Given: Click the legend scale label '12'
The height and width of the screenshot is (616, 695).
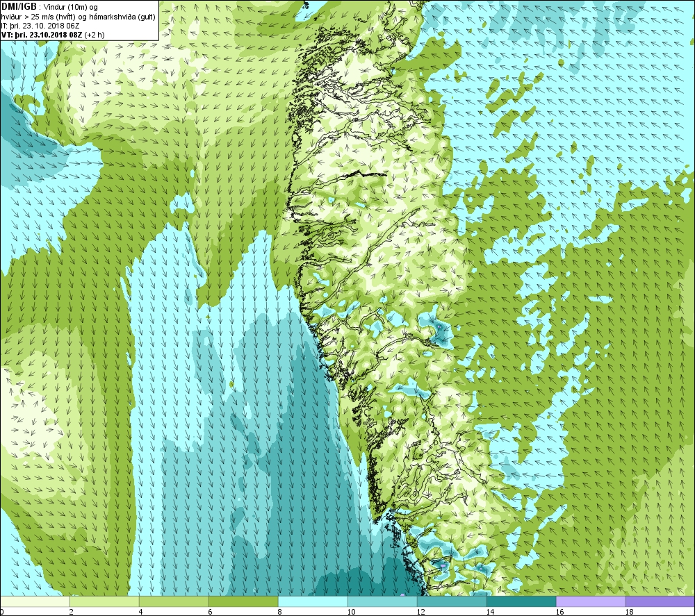Looking at the screenshot, I should click(420, 612).
